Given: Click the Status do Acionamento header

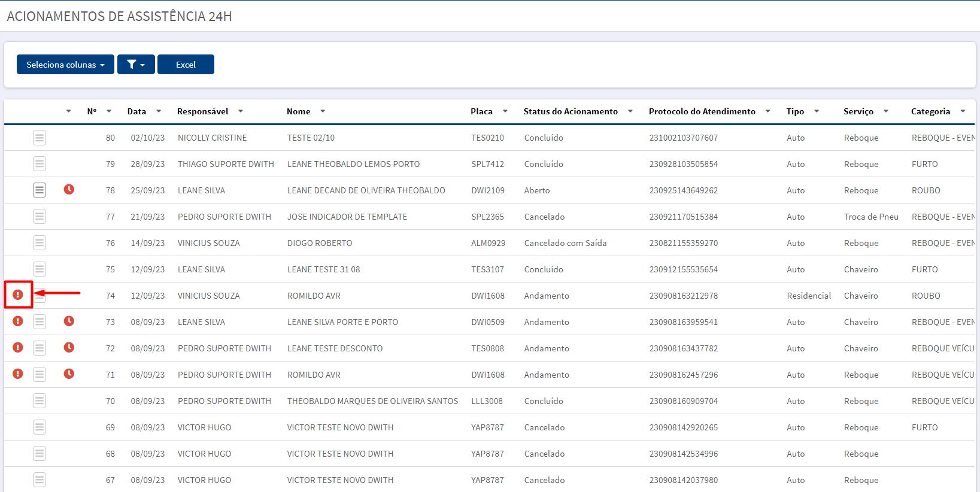Looking at the screenshot, I should tap(571, 111).
